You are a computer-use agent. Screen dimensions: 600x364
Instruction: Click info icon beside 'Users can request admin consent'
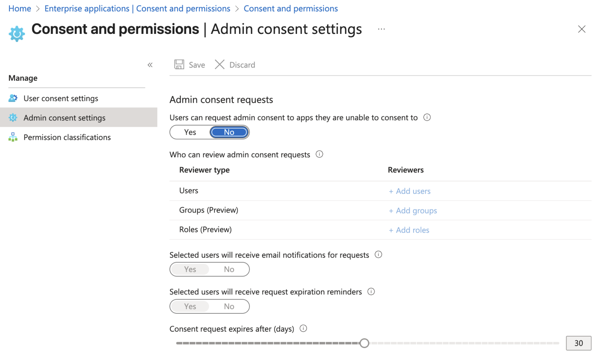tap(427, 117)
